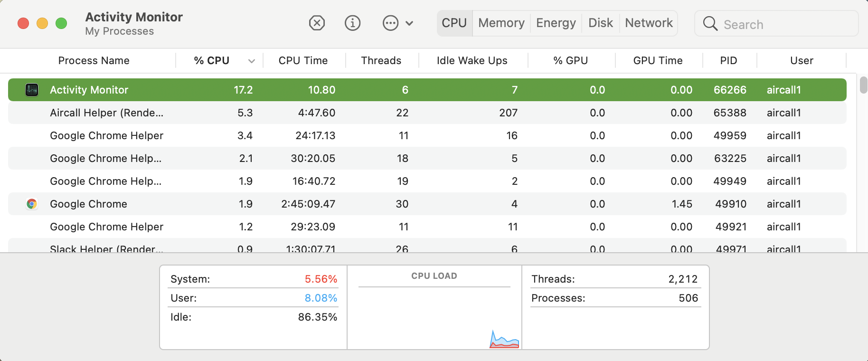The width and height of the screenshot is (868, 361).
Task: Click the Idle percentage value 86.35%
Action: 318,317
